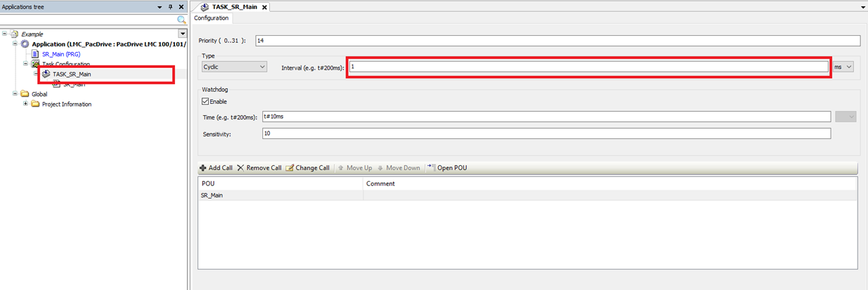Toggle the Watchdog Enable checkbox
The width and height of the screenshot is (868, 290).
point(205,102)
